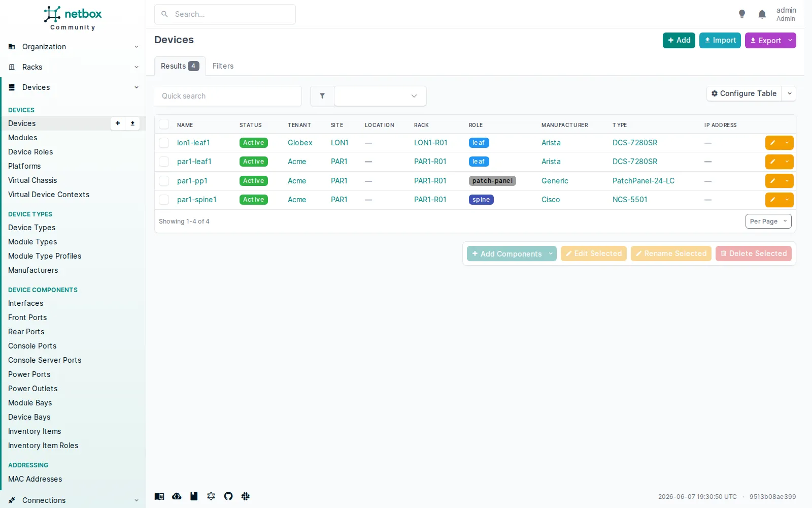Screen dimensions: 812x508
Task: Open Platforms in sidebar
Action: pos(24,166)
